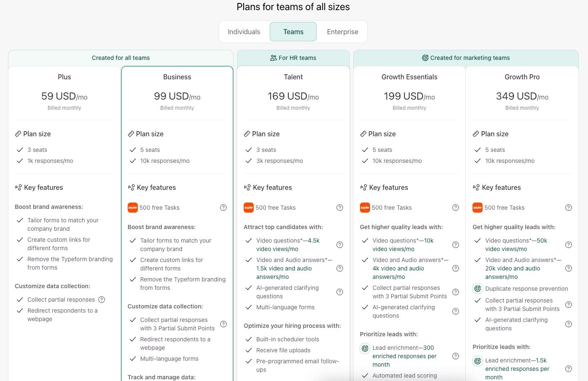Click the checkmark next to 3 seats in Plus
588x381 pixels.
[20, 149]
